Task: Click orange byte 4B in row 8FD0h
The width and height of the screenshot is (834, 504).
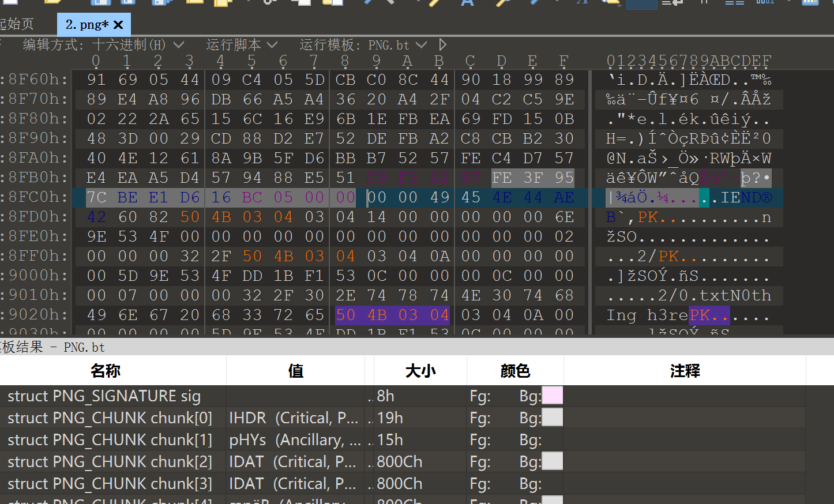Action: [x=221, y=217]
